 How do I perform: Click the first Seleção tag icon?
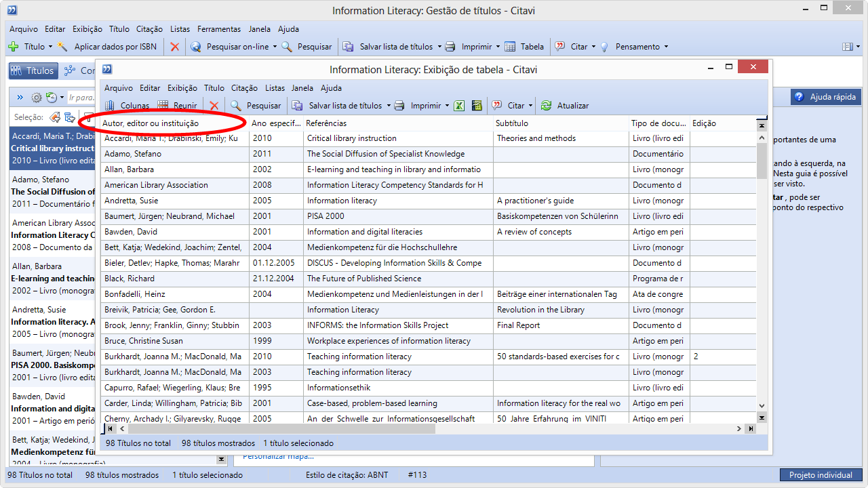point(55,117)
